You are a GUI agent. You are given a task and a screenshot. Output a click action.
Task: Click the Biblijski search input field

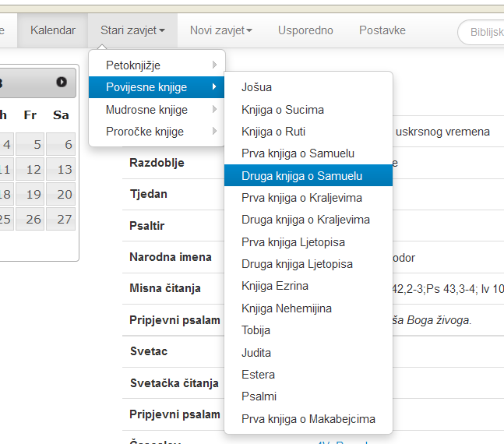(483, 31)
